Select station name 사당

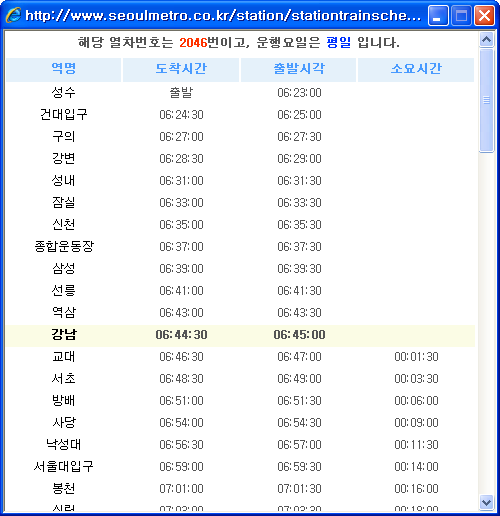(x=64, y=422)
